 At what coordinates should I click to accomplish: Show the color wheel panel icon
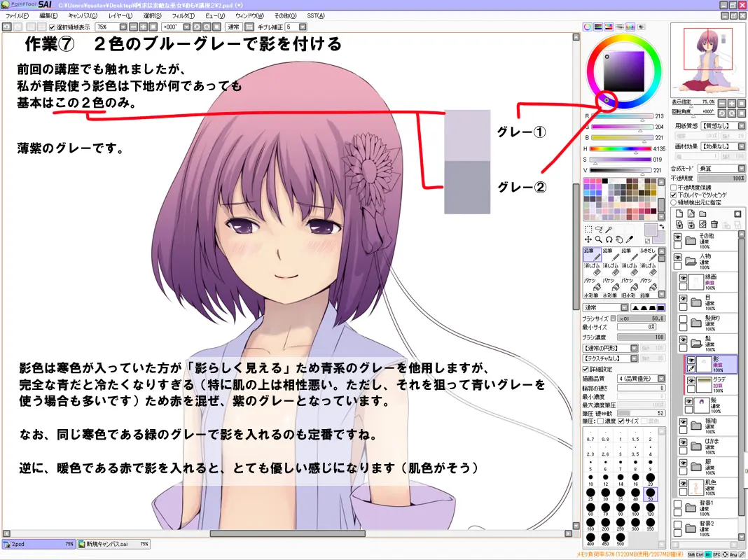tap(588, 27)
